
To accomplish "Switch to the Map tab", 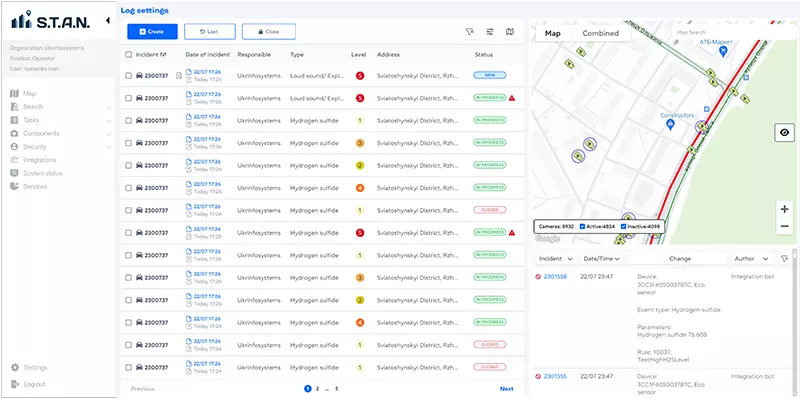I will [x=553, y=33].
